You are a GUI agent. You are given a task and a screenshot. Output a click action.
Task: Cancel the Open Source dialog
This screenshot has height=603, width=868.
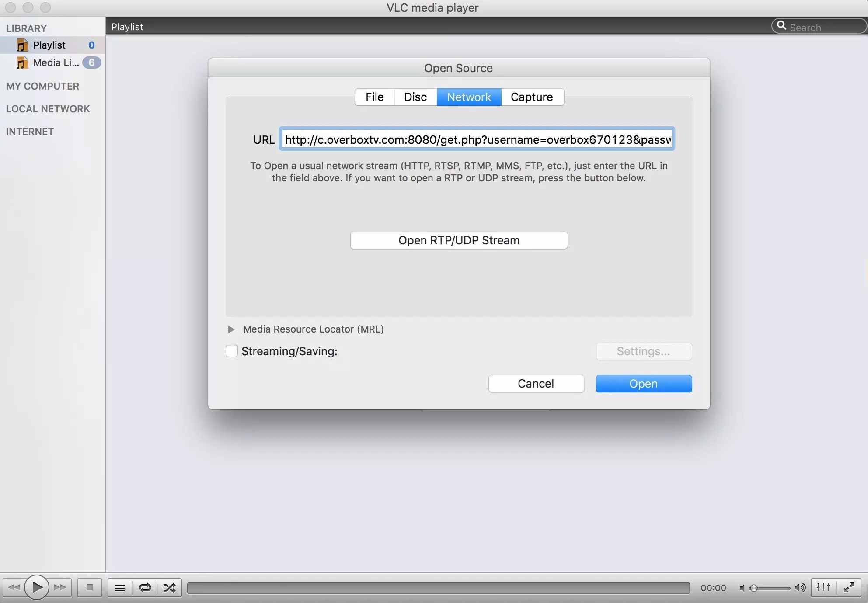pyautogui.click(x=536, y=383)
